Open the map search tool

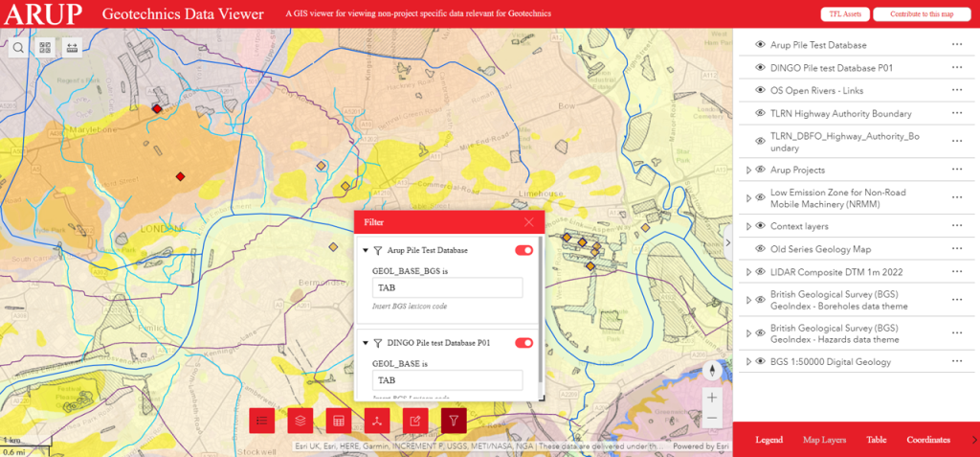tap(18, 48)
